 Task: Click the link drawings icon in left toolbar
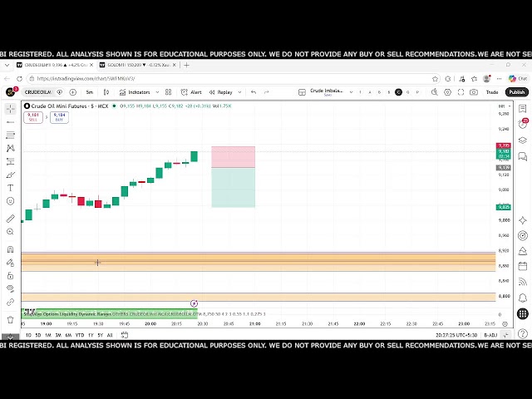11,302
